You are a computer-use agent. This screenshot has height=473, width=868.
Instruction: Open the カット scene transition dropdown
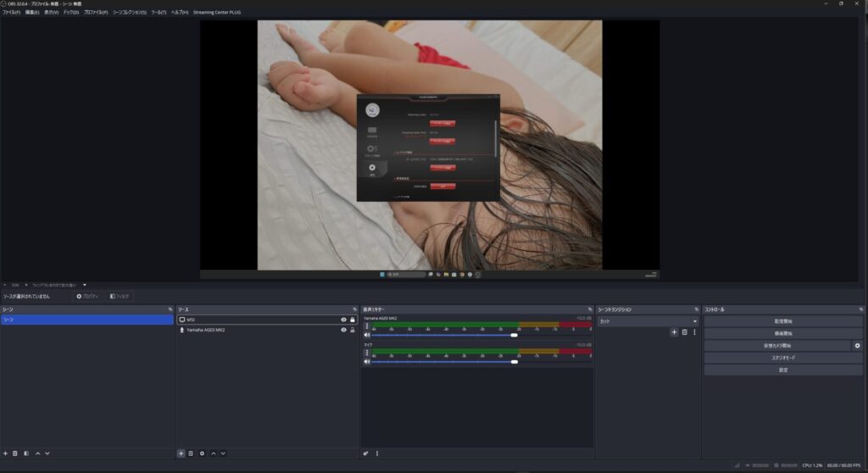coord(648,321)
